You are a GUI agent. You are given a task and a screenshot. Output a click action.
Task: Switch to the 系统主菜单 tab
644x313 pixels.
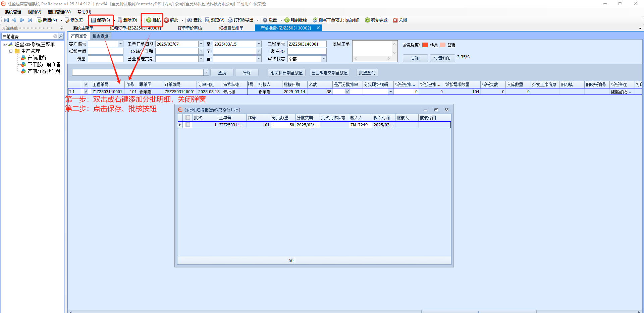pyautogui.click(x=83, y=28)
